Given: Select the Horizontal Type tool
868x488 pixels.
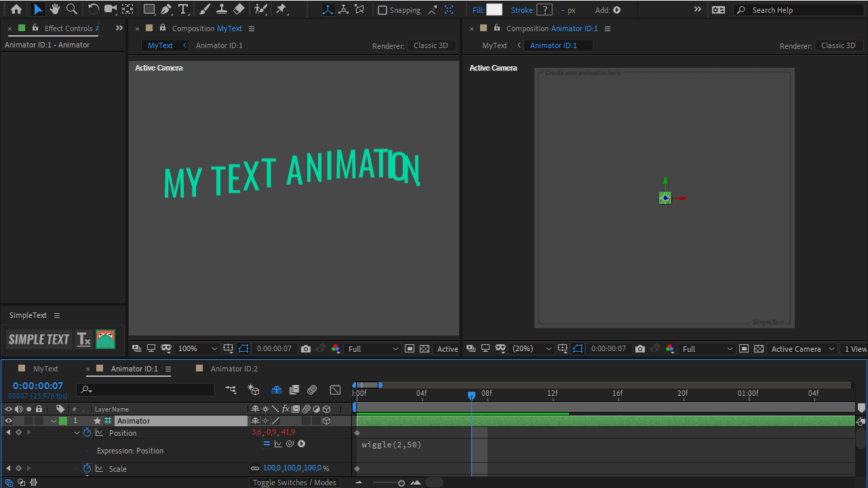Looking at the screenshot, I should click(183, 9).
